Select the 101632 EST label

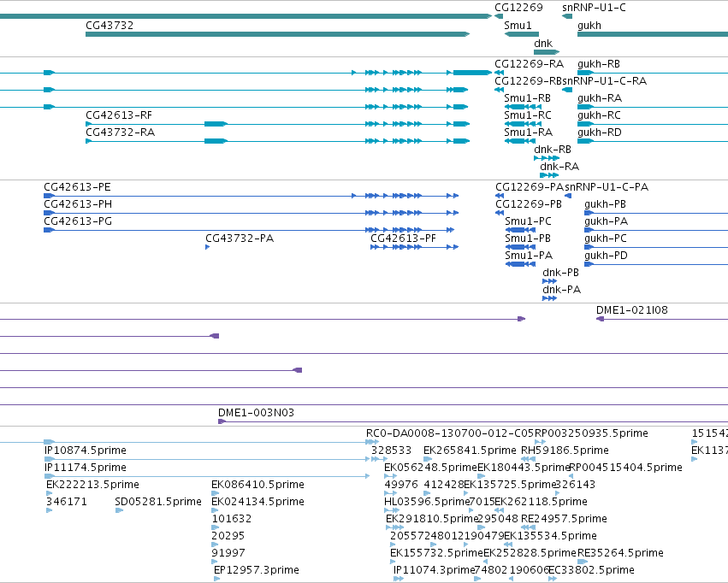point(232,520)
